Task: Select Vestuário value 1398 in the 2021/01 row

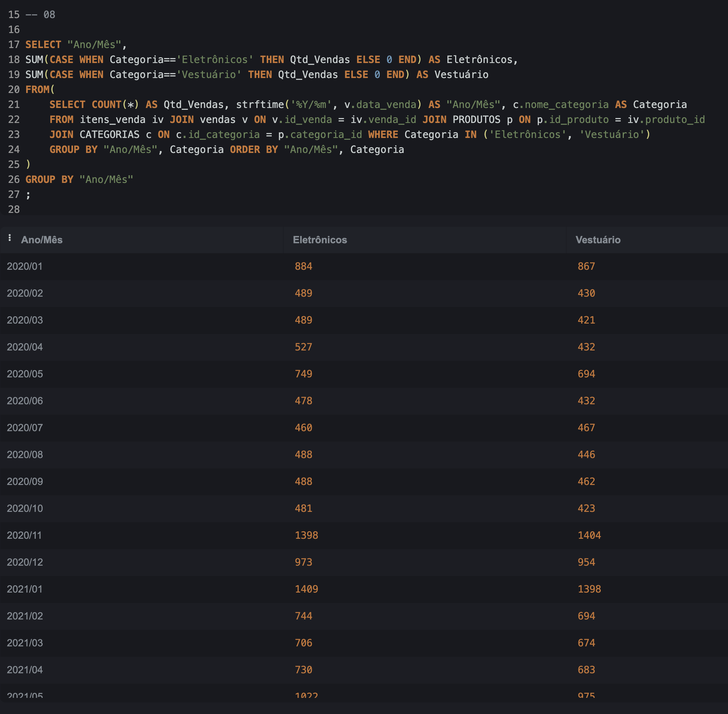Action: click(x=589, y=589)
